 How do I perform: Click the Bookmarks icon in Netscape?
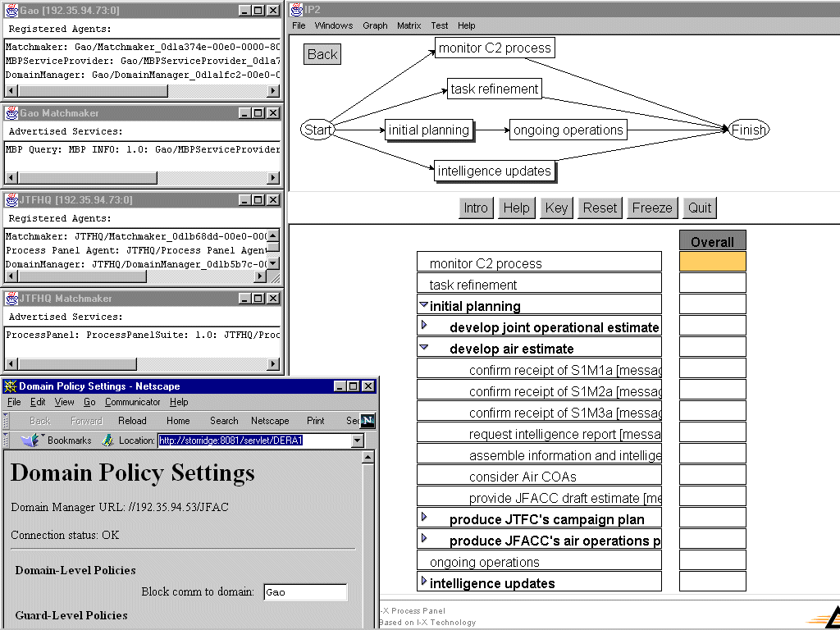tap(31, 441)
